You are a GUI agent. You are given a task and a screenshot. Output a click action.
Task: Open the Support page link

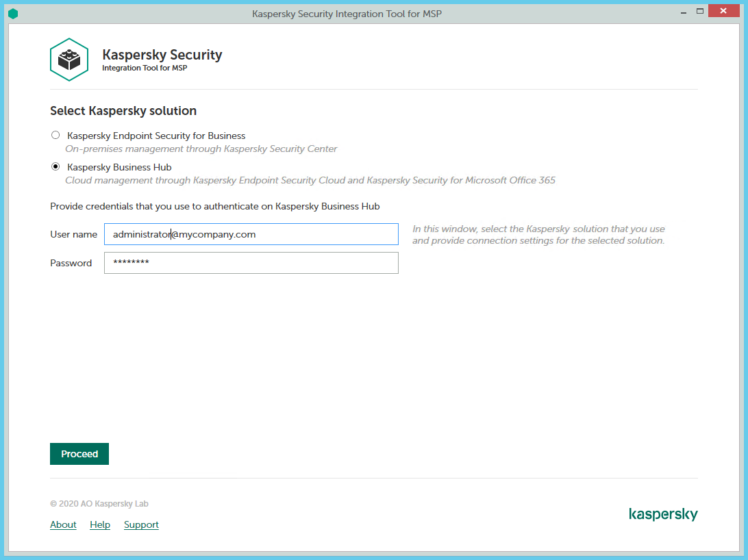[141, 524]
